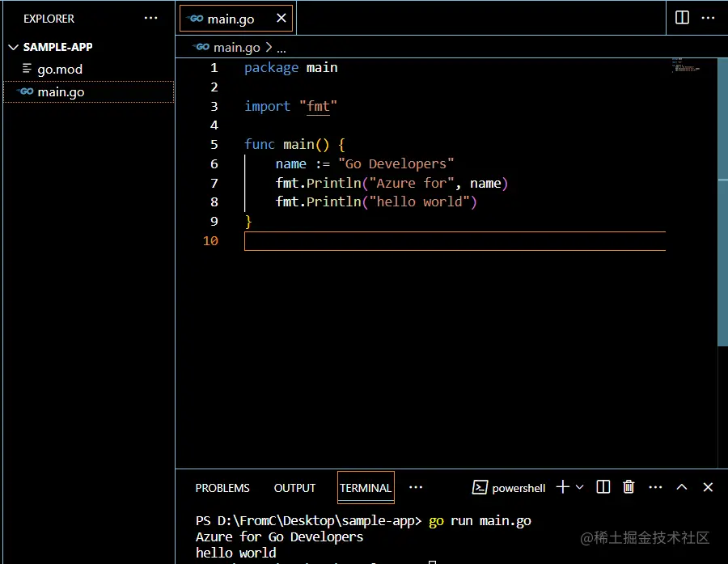The image size is (728, 564).
Task: Close the terminal panel
Action: 708,487
